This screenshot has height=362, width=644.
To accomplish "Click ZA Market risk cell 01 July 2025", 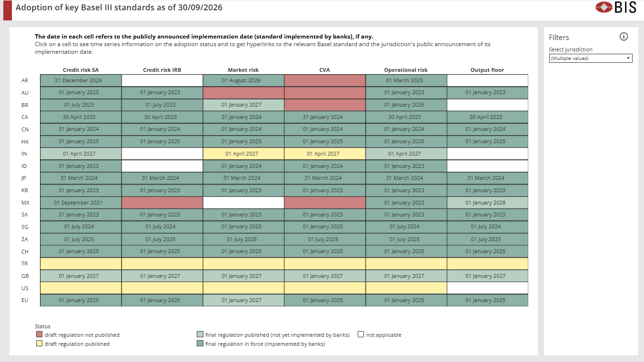I will tap(243, 239).
